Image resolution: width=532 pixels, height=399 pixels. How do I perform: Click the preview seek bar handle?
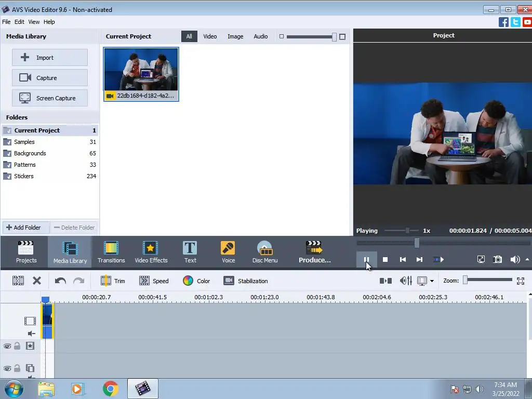[417, 243]
